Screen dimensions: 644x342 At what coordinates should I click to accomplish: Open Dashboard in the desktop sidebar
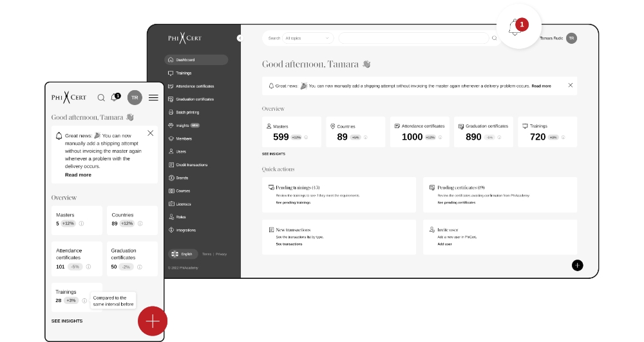[196, 60]
